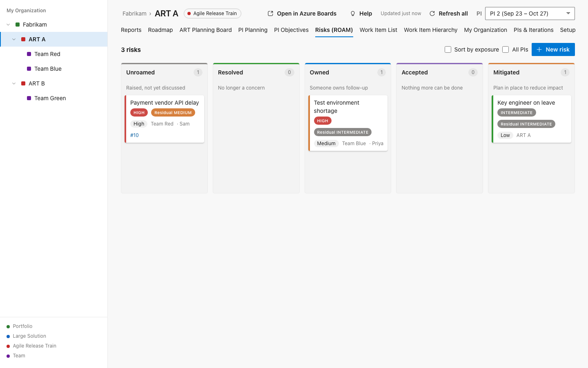This screenshot has width=588, height=368.
Task: Click the Open in Azure Boards icon
Action: 270,13
